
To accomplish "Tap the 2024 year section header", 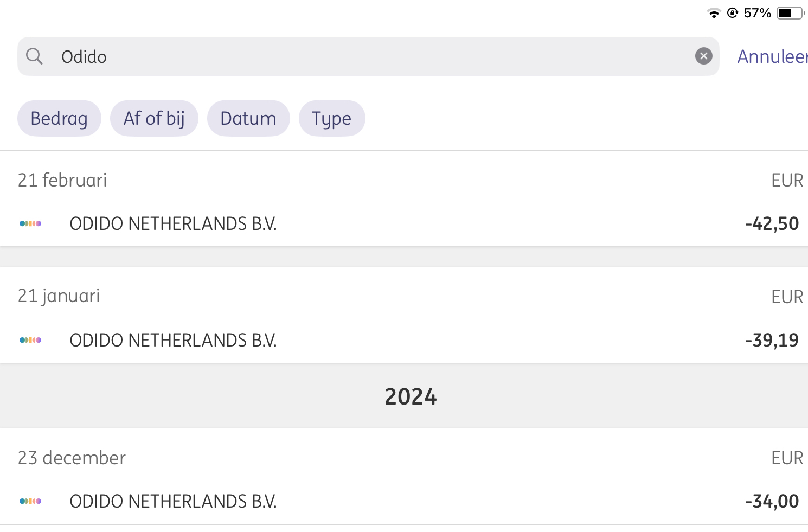I will (x=411, y=396).
